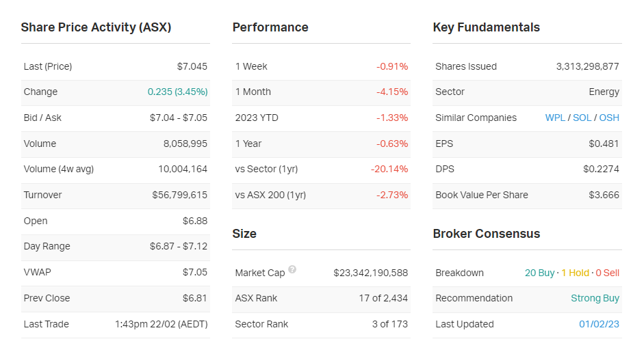644x352 pixels.
Task: Click the Change value 0.235 (3.45%)
Action: tap(177, 92)
